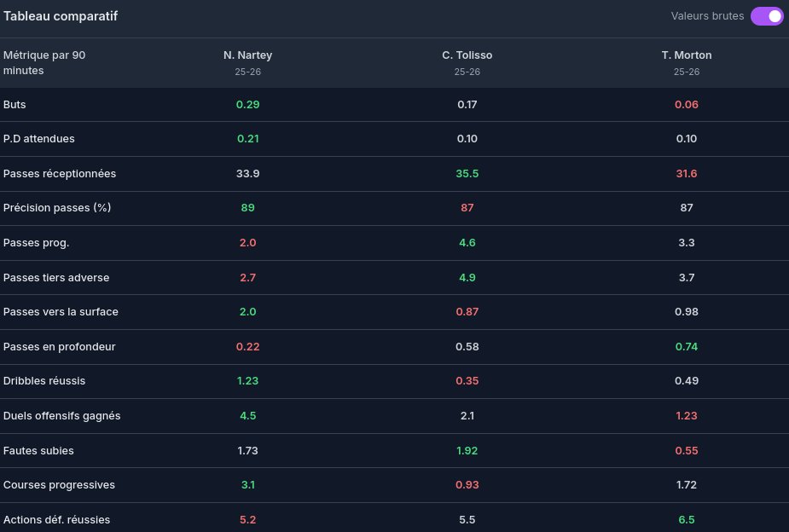This screenshot has width=789, height=532.
Task: Select the Buts row label
Action: (15, 104)
